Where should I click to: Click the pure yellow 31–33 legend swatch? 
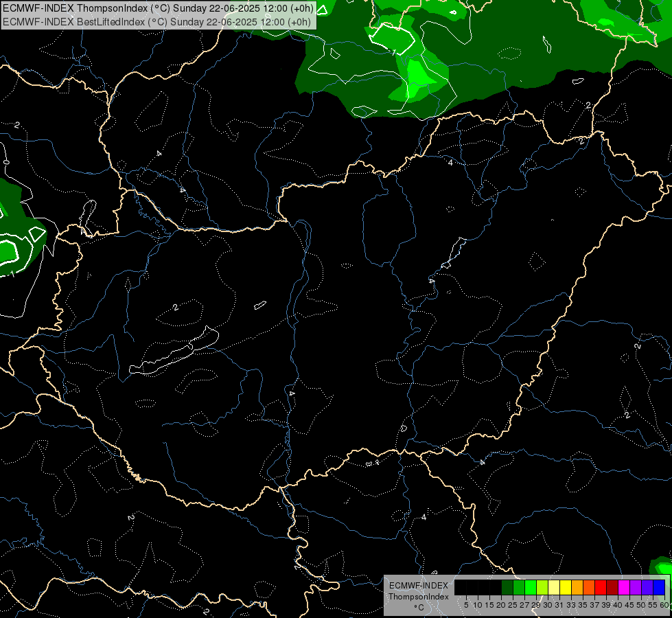point(566,587)
